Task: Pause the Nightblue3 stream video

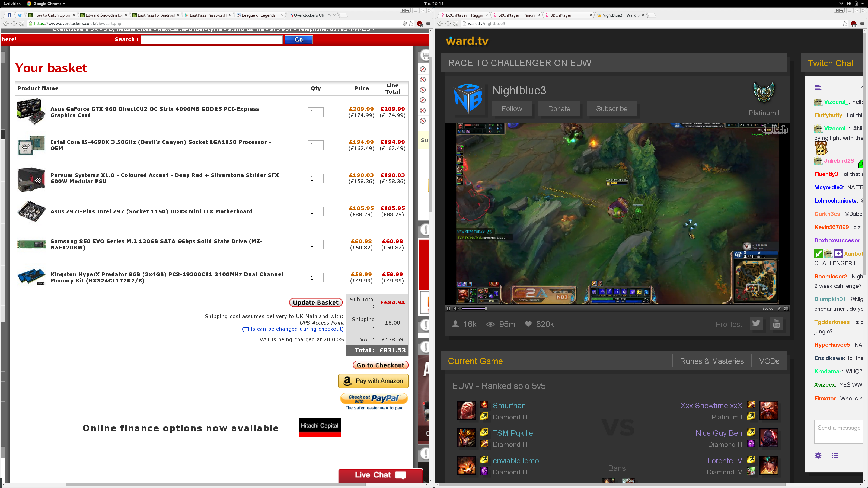Action: coord(448,308)
